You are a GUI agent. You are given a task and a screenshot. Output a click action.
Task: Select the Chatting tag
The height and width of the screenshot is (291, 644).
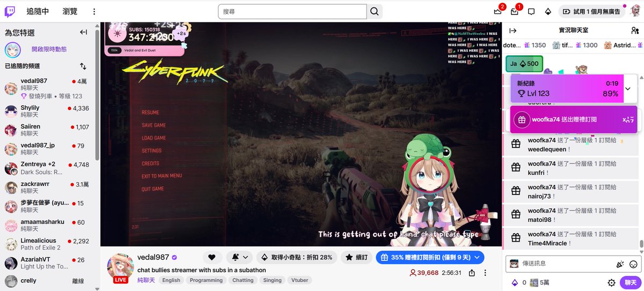pos(243,280)
